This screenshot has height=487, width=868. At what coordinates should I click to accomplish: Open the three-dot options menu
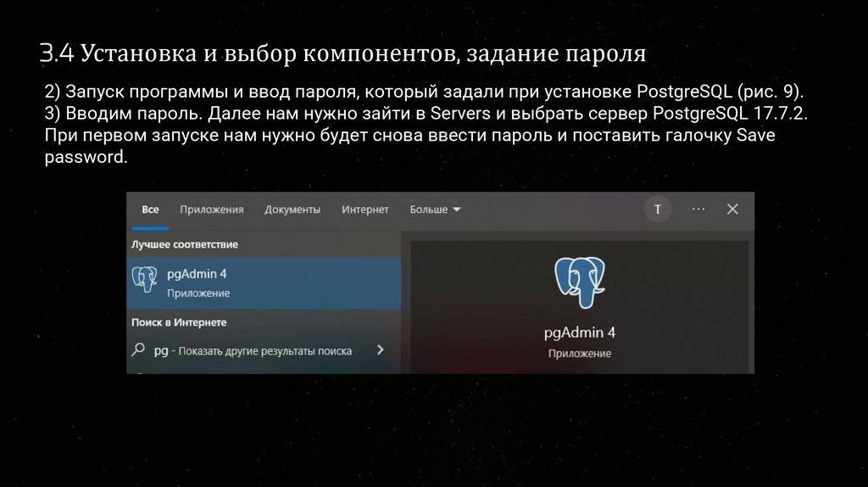tap(698, 209)
